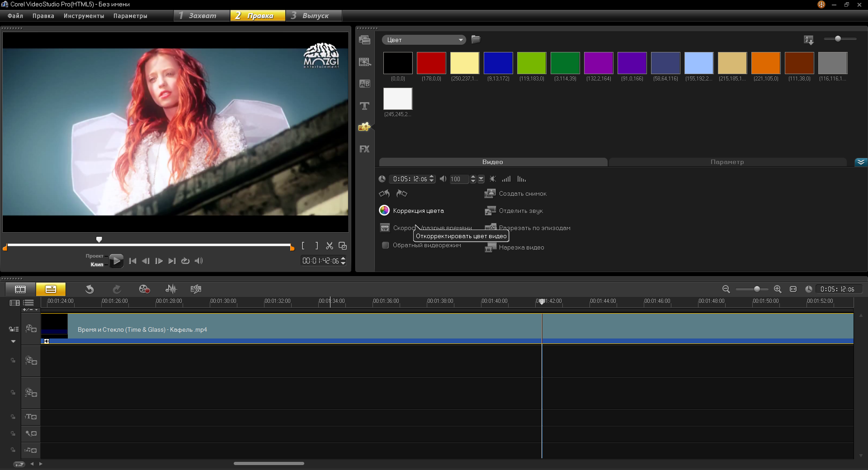This screenshot has width=868, height=470.
Task: Open the T text library panel
Action: 365,106
